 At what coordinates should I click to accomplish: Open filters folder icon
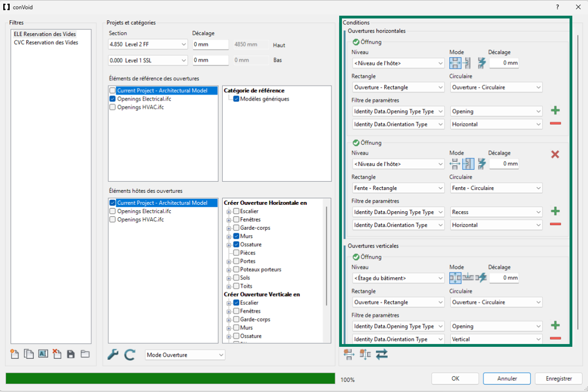click(x=85, y=354)
